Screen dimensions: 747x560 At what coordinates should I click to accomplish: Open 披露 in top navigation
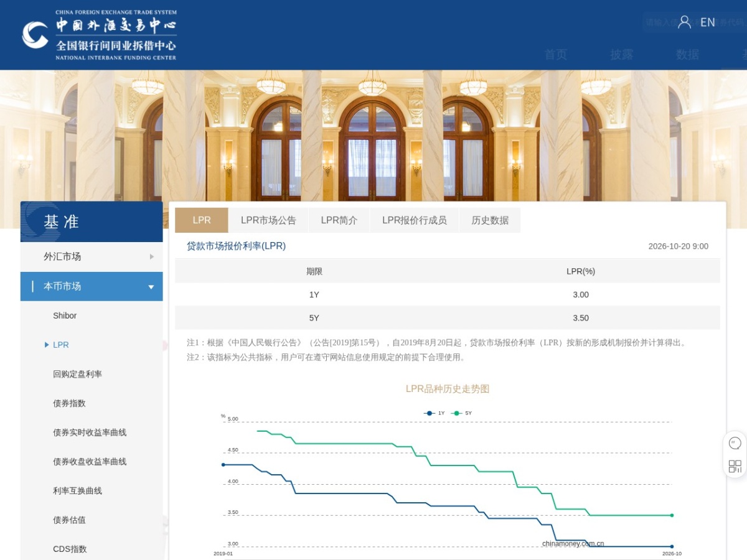pyautogui.click(x=621, y=55)
